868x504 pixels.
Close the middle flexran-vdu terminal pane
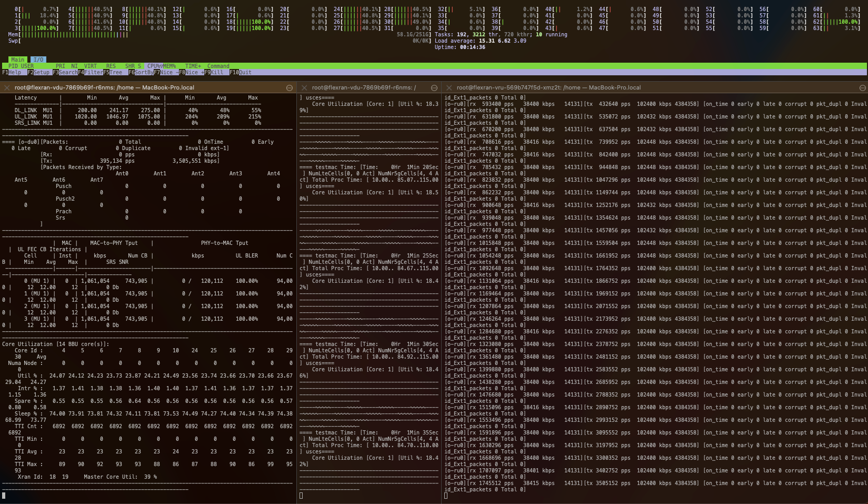point(304,88)
